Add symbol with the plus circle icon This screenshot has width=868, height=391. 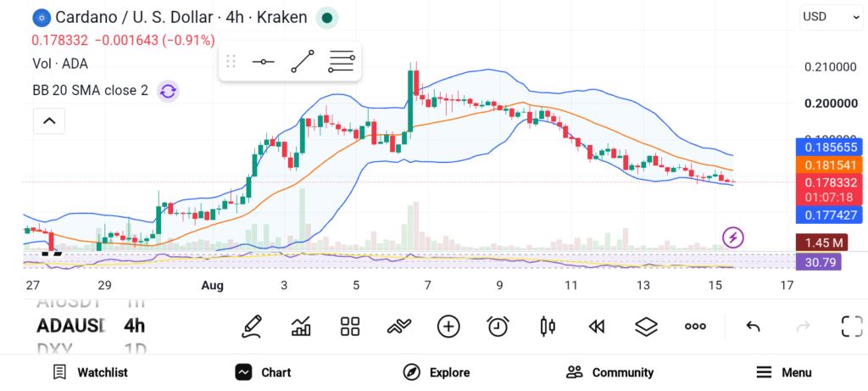(x=448, y=327)
